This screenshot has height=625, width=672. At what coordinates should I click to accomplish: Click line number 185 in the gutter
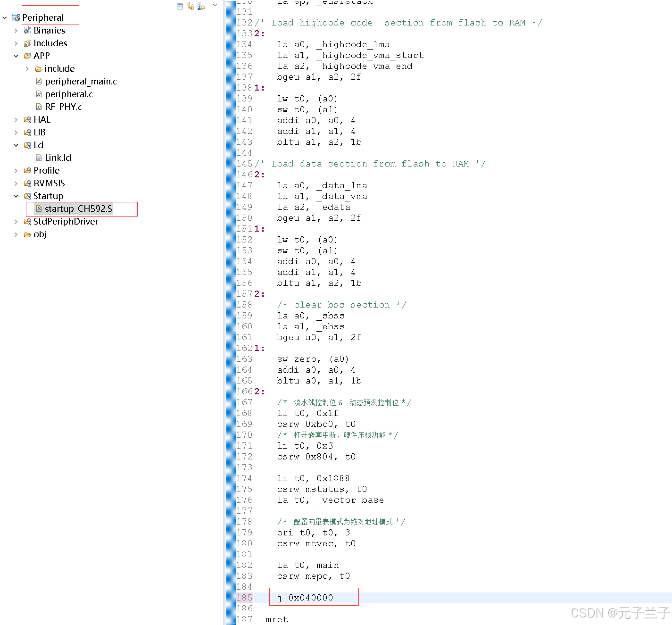click(244, 598)
